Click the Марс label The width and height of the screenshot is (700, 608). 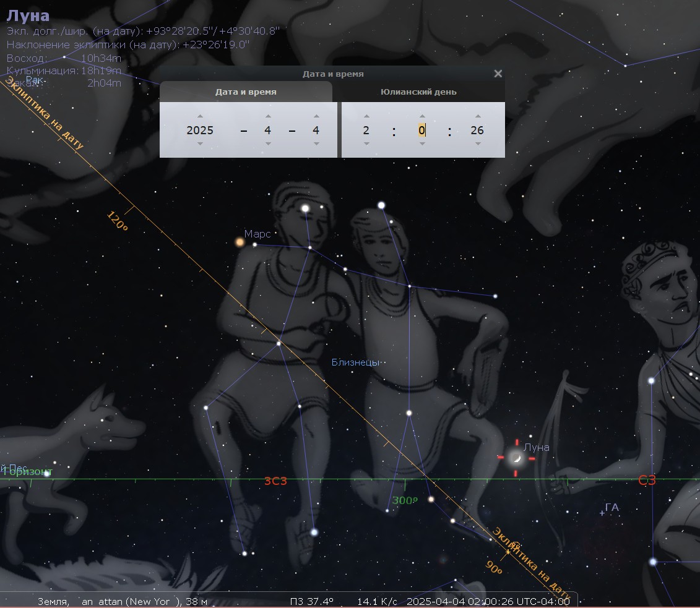(x=257, y=234)
